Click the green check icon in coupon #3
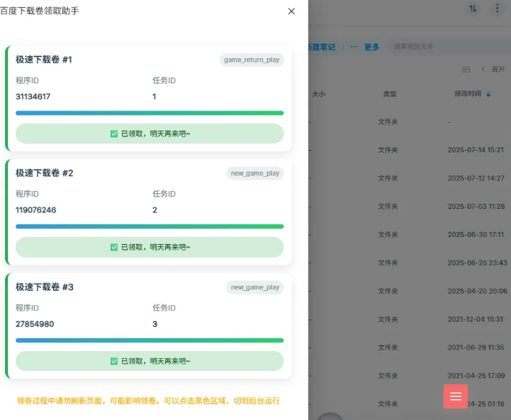Viewport: 511px width, 420px height. pos(114,361)
